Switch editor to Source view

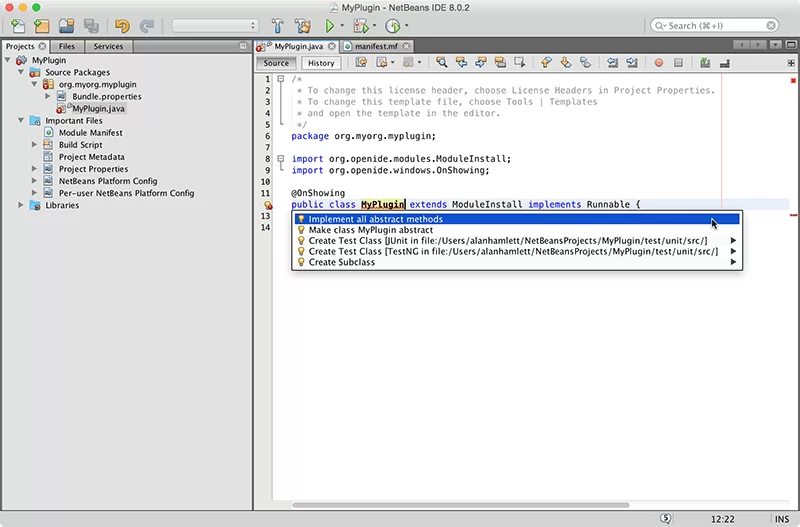point(276,63)
